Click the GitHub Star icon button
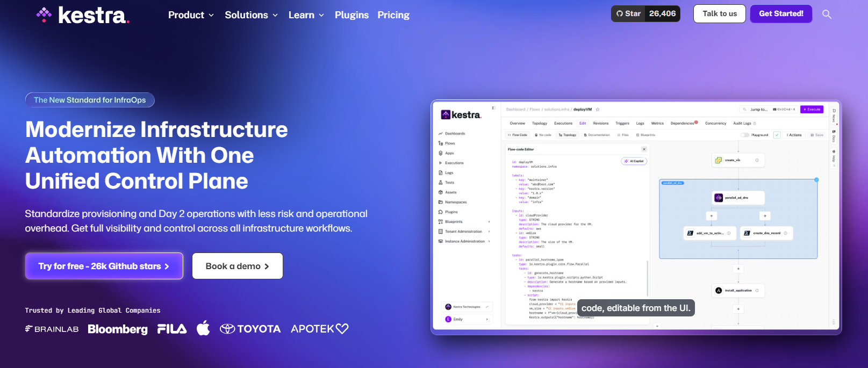868x368 pixels. [x=628, y=13]
